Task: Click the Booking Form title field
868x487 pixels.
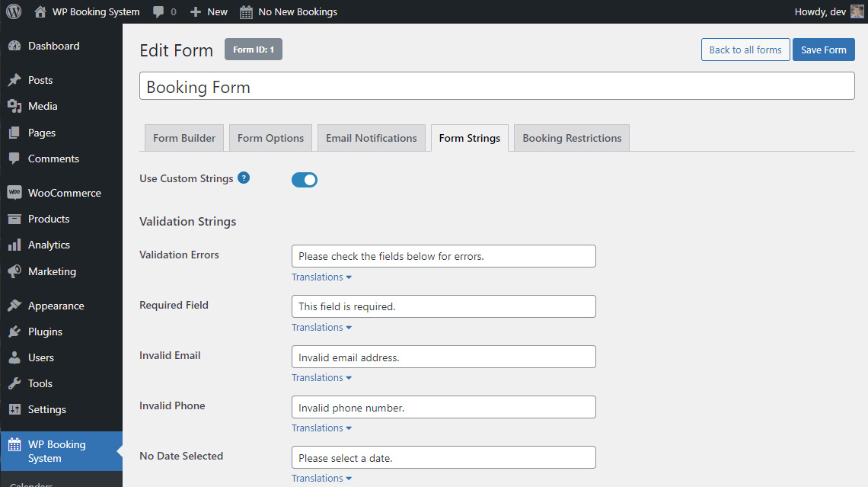Action: (497, 86)
